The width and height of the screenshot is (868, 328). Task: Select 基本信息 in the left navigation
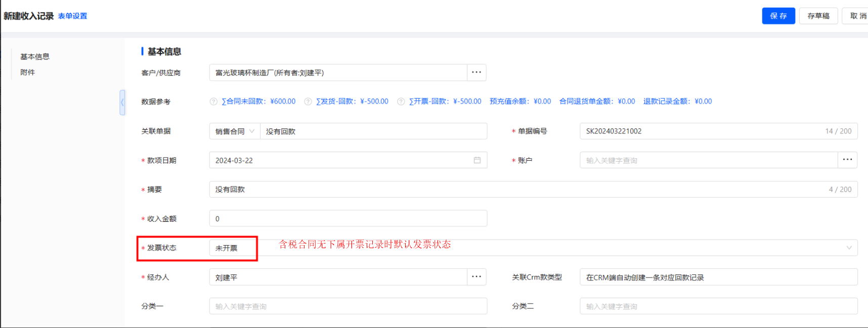tap(35, 57)
